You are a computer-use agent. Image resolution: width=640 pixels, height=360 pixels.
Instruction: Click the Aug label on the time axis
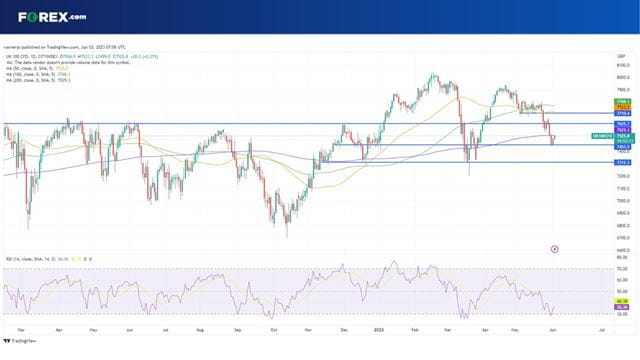click(x=200, y=330)
